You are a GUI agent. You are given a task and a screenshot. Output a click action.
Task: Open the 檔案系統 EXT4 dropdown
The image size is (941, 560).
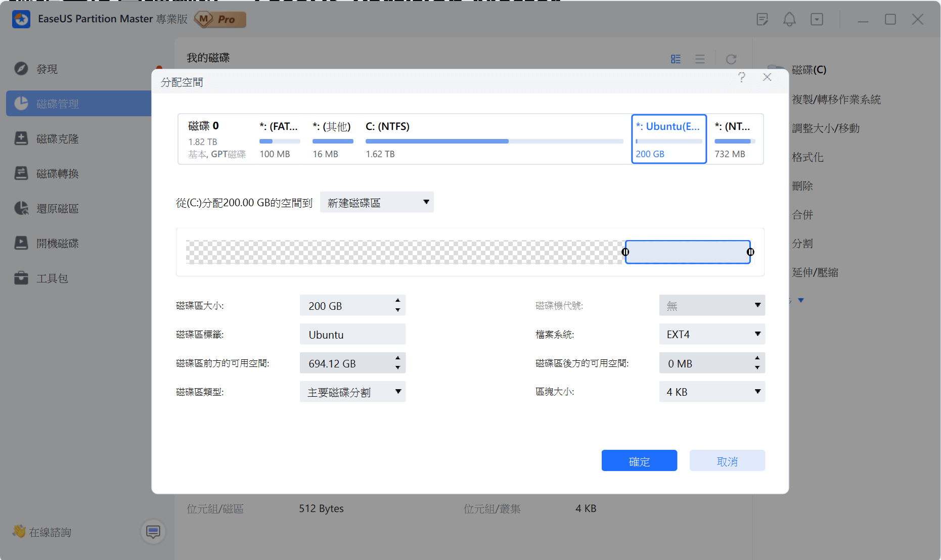pyautogui.click(x=712, y=334)
